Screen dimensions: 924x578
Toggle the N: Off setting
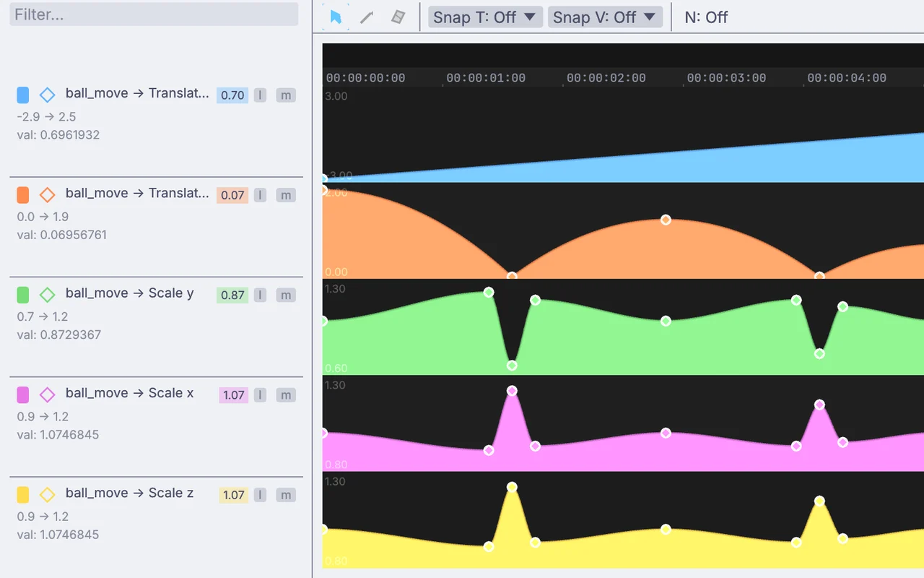point(706,17)
